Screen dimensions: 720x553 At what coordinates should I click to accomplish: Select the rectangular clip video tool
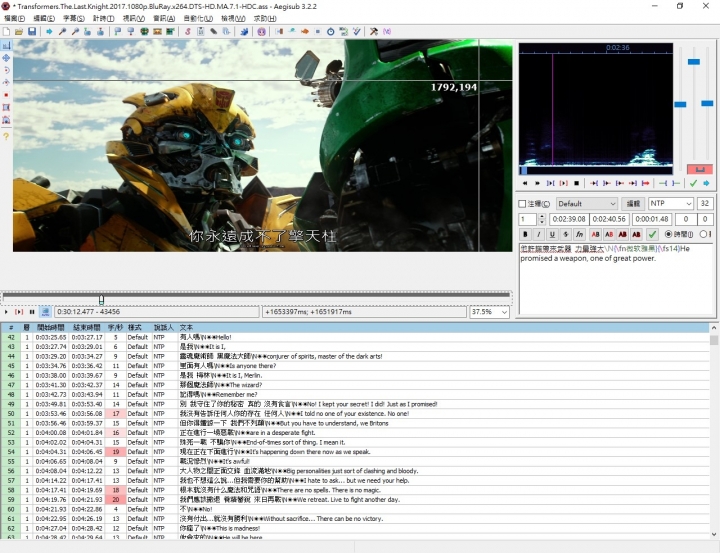pyautogui.click(x=6, y=107)
